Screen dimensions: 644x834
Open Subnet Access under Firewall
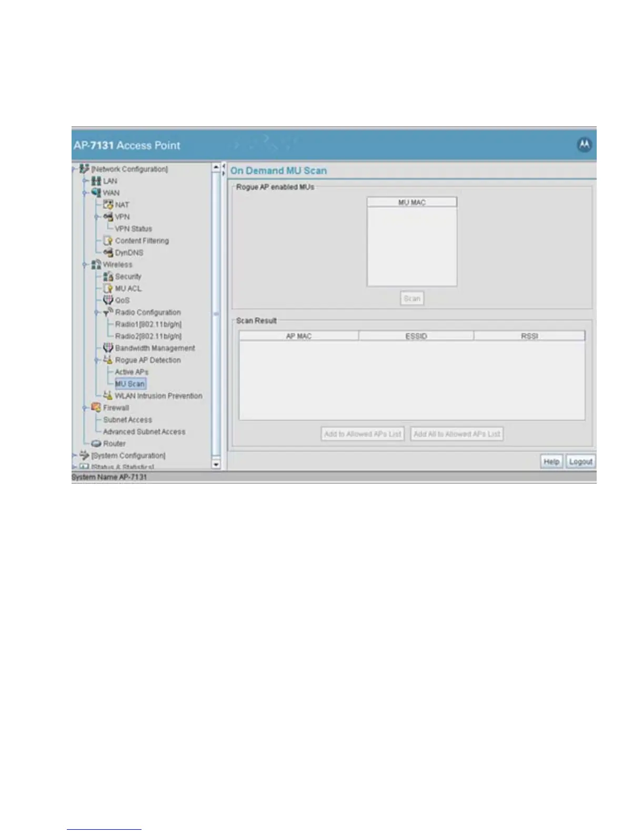127,420
